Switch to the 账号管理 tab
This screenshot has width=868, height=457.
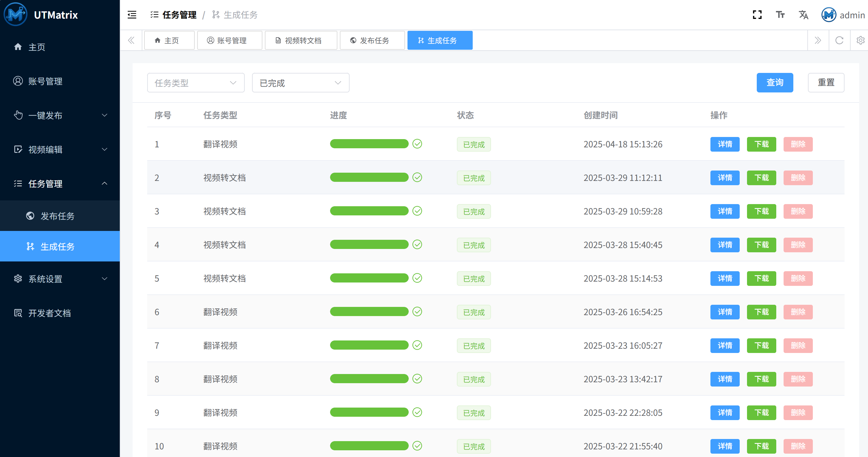click(x=229, y=41)
